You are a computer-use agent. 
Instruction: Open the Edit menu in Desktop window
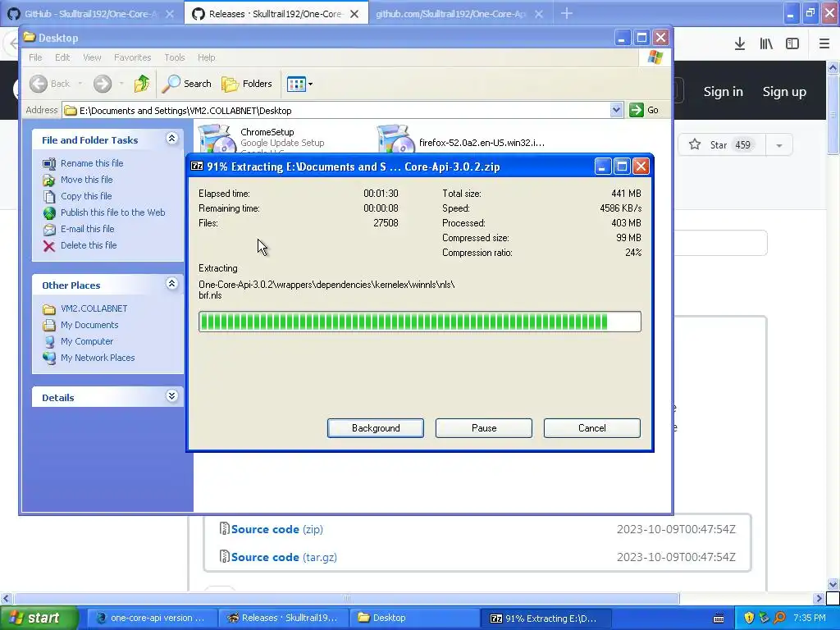click(62, 57)
